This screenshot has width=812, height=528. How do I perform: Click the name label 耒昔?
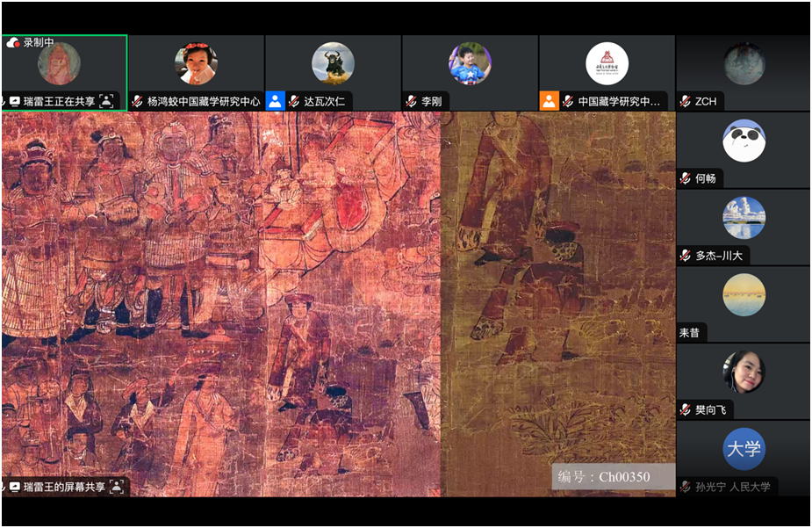(x=689, y=333)
